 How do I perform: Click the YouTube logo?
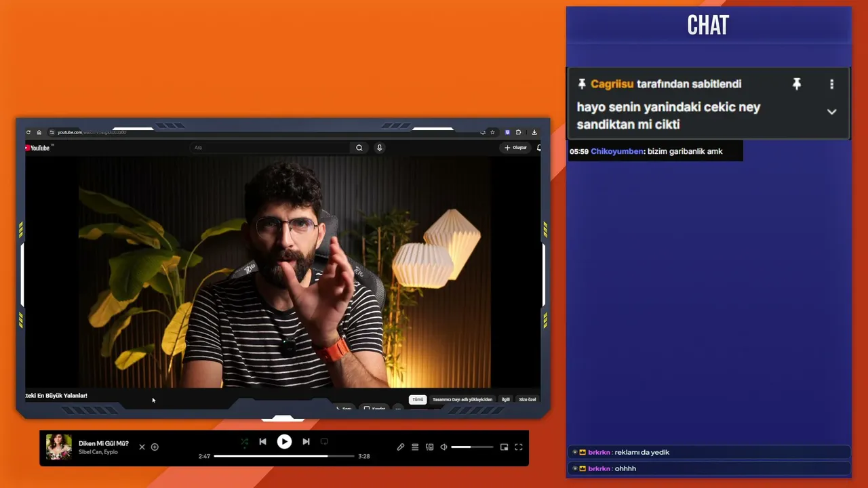pyautogui.click(x=39, y=148)
